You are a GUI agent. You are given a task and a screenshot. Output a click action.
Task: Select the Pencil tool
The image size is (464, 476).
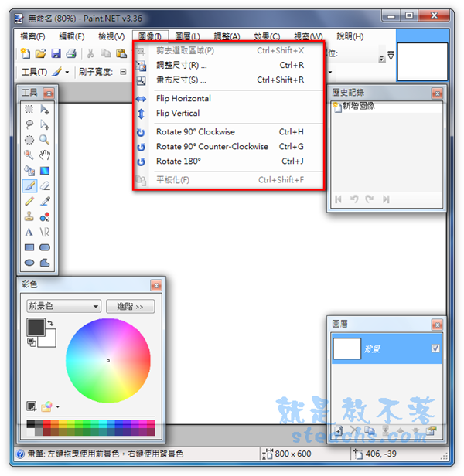(x=29, y=201)
